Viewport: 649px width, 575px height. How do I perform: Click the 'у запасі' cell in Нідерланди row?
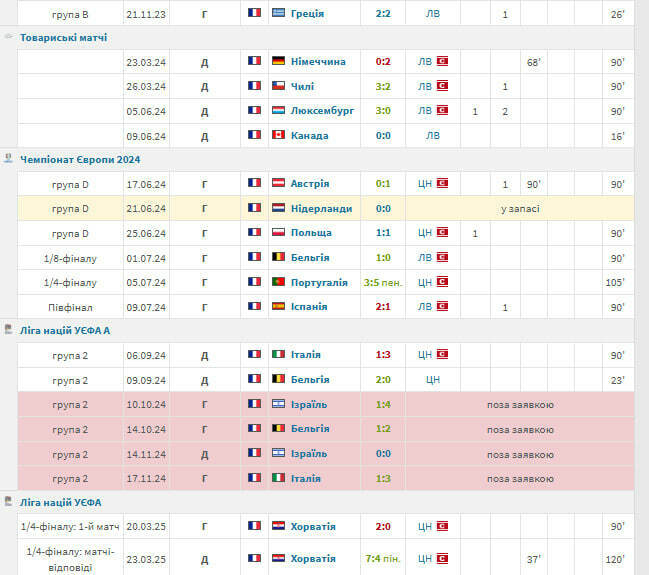[x=519, y=208]
